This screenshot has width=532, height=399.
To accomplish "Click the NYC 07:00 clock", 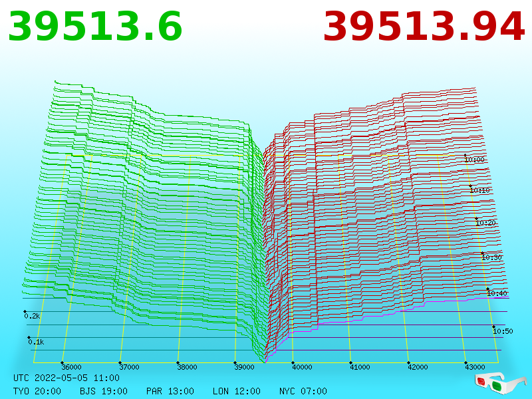I will click(303, 391).
